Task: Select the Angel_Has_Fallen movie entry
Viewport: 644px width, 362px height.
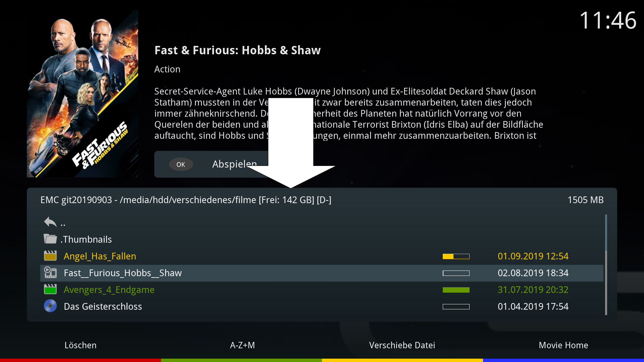Action: 100,256
